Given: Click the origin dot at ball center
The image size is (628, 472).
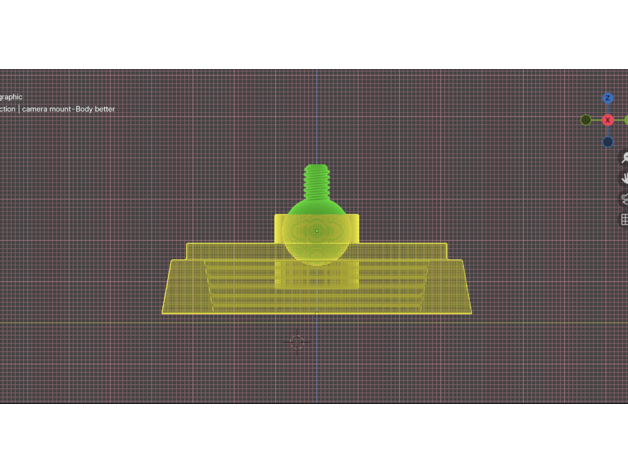Looking at the screenshot, I should click(x=317, y=230).
